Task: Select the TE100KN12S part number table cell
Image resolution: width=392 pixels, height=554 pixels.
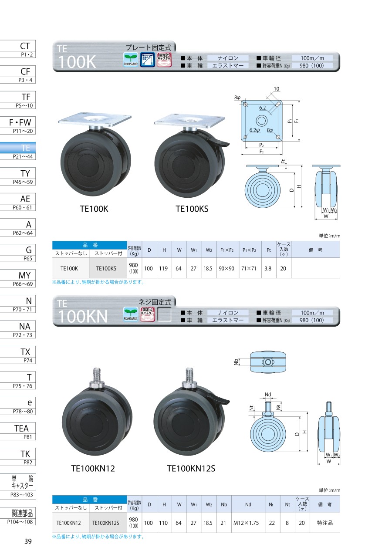Action: 106,523
